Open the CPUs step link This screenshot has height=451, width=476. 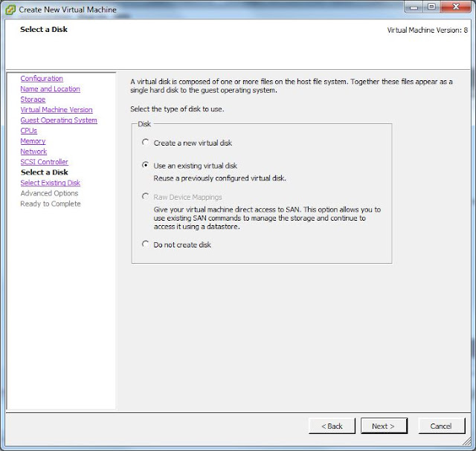click(29, 131)
